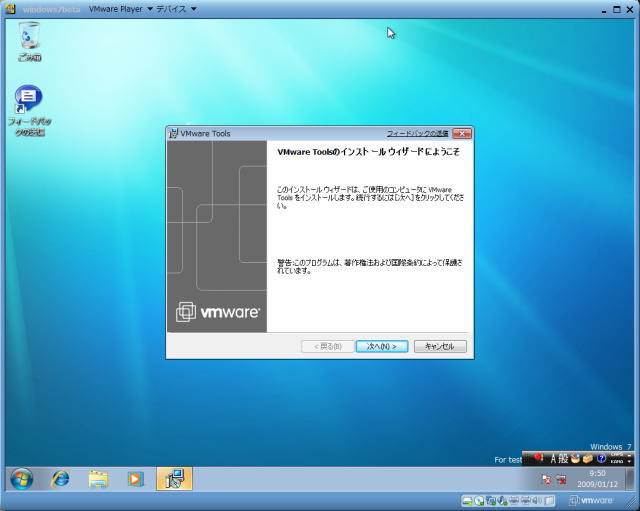
Task: Maximize the VMware Player window
Action: pyautogui.click(x=617, y=9)
